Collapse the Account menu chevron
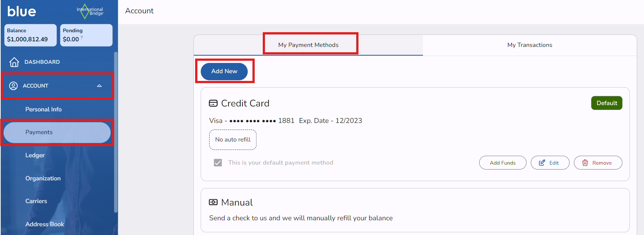 100,86
